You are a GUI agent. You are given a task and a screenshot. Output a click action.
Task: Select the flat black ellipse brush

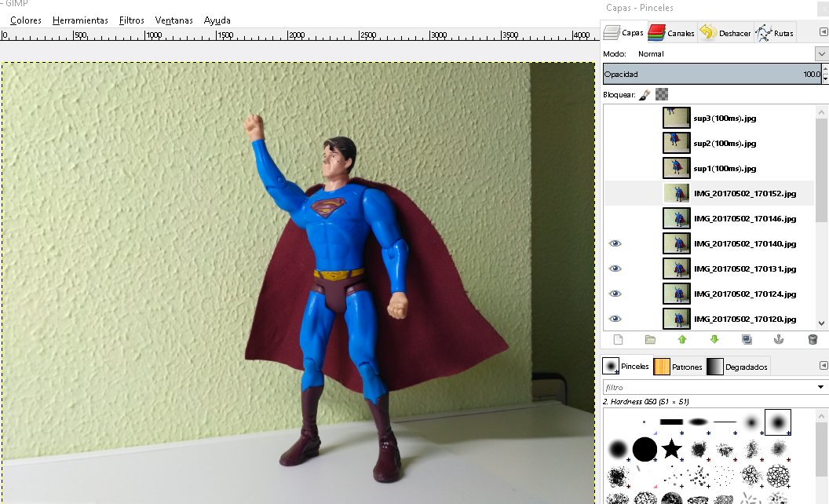(x=698, y=422)
